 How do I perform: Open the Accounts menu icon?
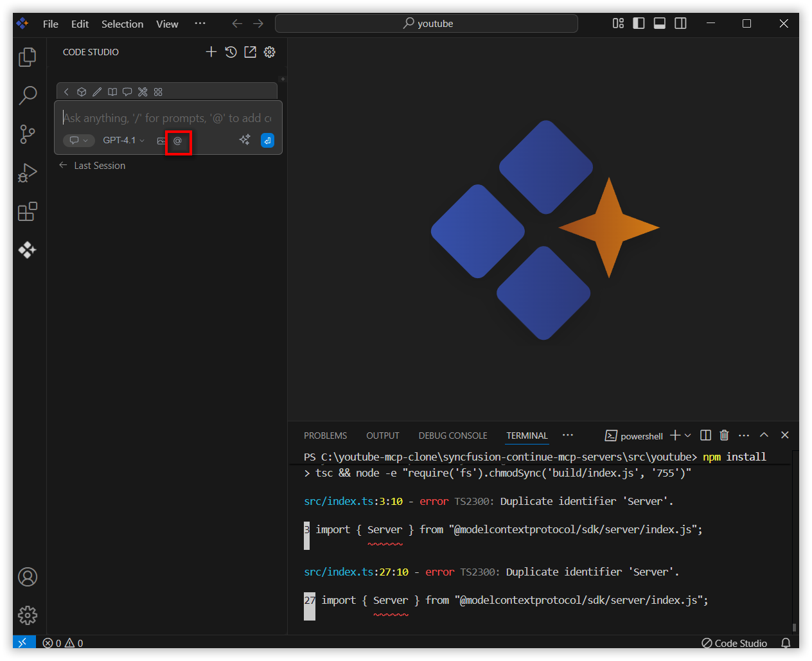[x=28, y=577]
